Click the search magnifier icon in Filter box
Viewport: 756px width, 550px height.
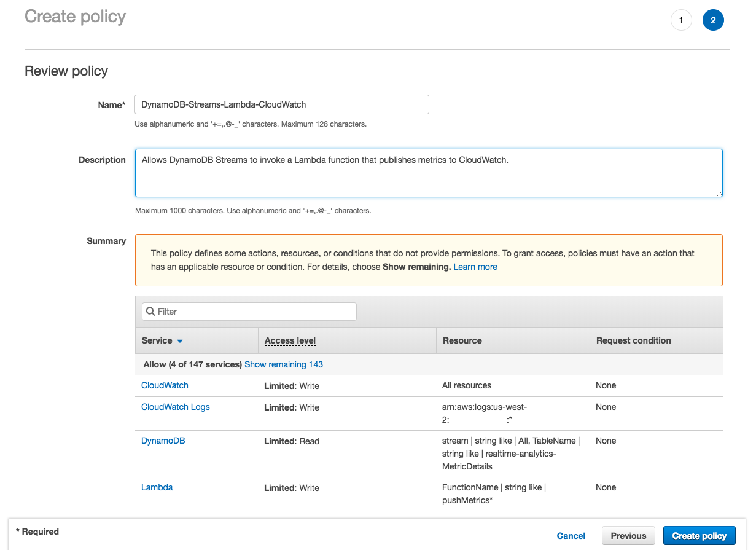[150, 312]
